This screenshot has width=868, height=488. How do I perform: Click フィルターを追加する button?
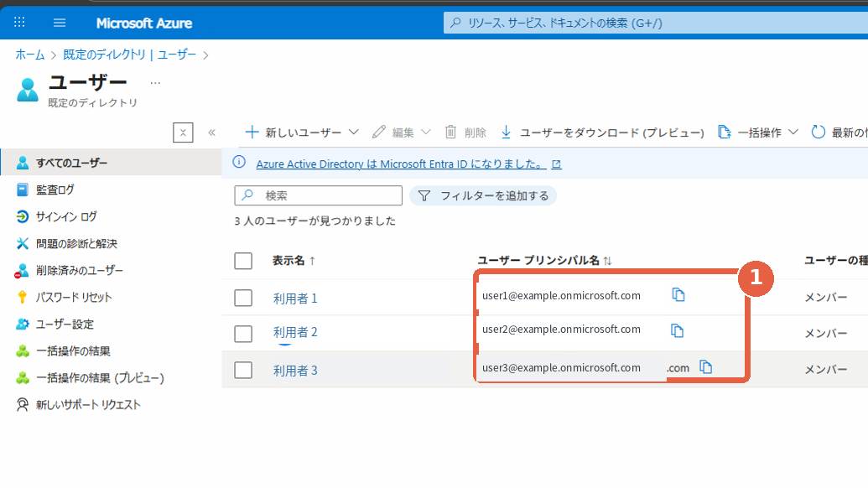483,196
